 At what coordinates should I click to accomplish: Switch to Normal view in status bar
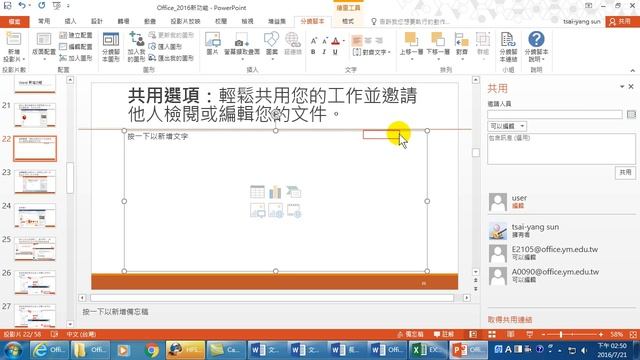point(473,334)
